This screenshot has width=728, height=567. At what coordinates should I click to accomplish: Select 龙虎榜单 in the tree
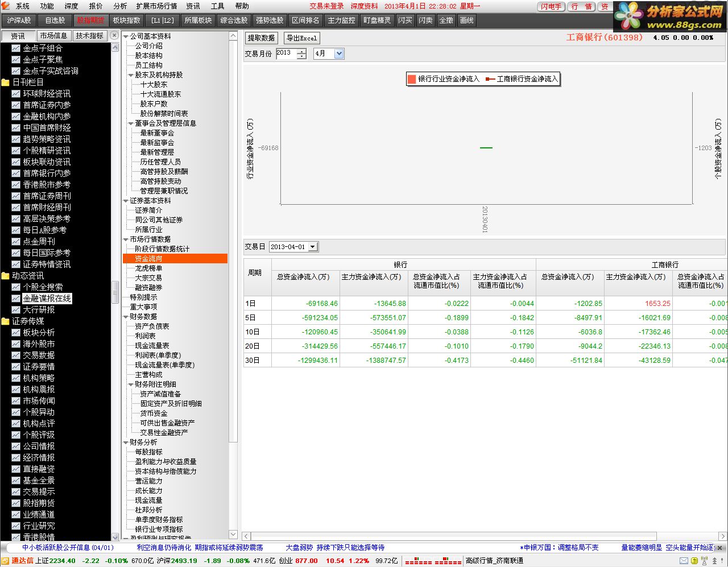pos(148,268)
